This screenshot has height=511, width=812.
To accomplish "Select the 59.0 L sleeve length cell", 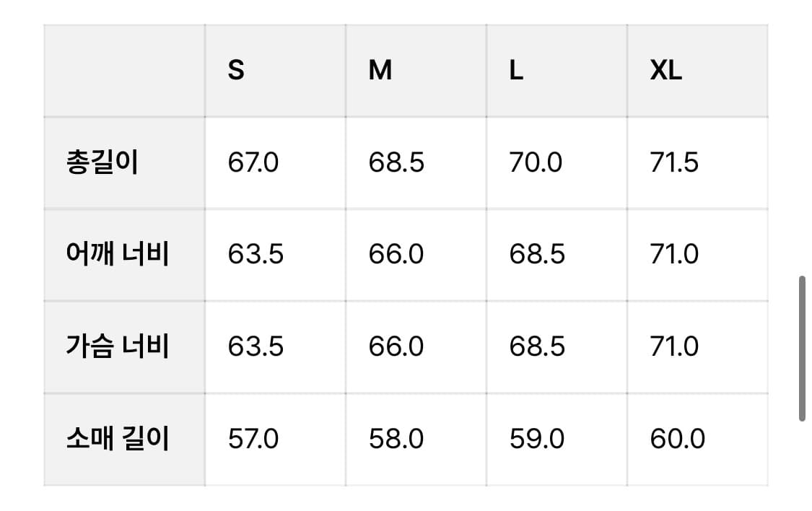I will (x=536, y=439).
